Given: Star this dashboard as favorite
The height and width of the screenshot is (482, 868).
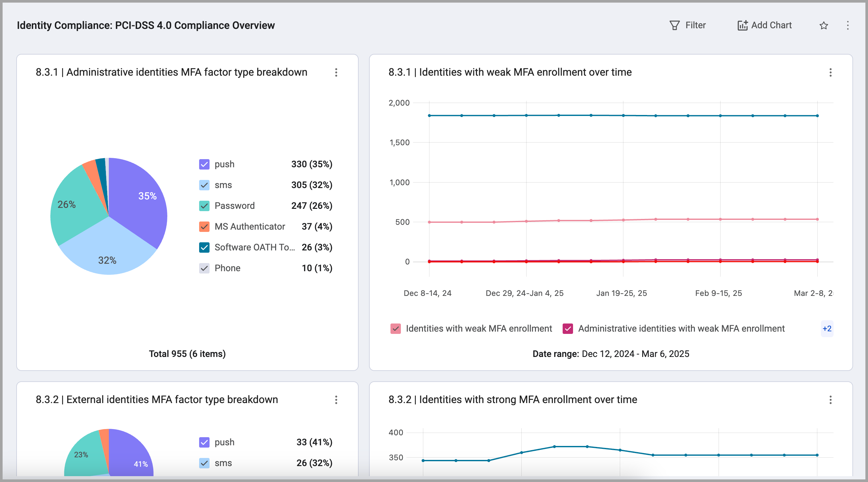Looking at the screenshot, I should coord(823,25).
